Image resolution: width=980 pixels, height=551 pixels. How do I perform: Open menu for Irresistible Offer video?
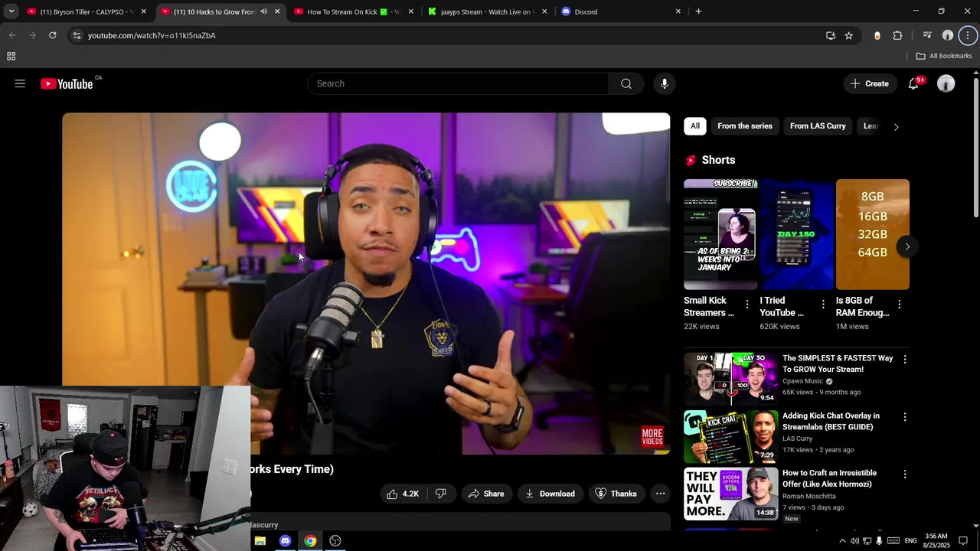click(905, 474)
